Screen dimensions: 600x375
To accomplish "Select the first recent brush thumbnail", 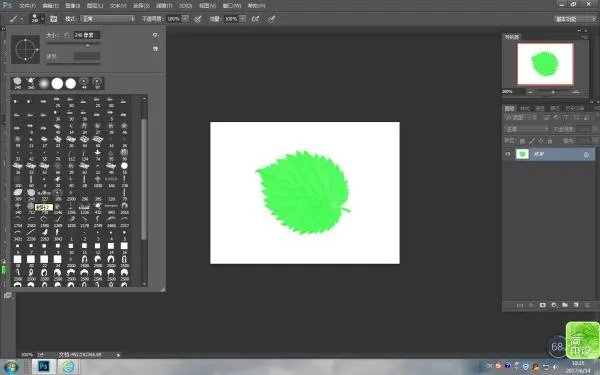I will (18, 83).
